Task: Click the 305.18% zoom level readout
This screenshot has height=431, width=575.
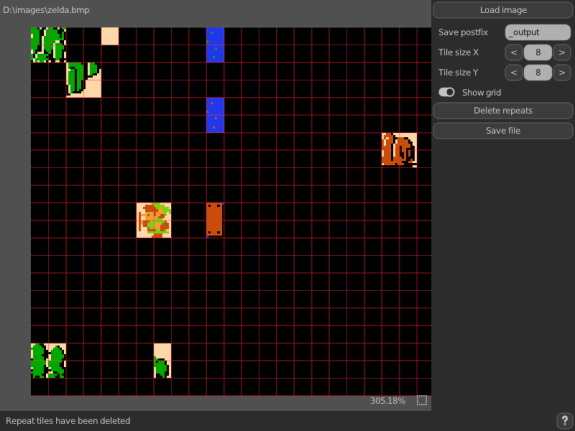Action: pyautogui.click(x=388, y=401)
